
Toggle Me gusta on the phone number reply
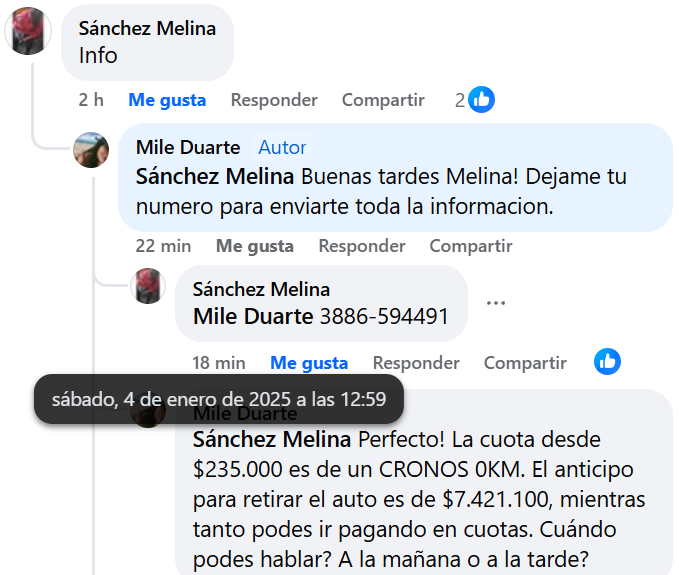309,363
